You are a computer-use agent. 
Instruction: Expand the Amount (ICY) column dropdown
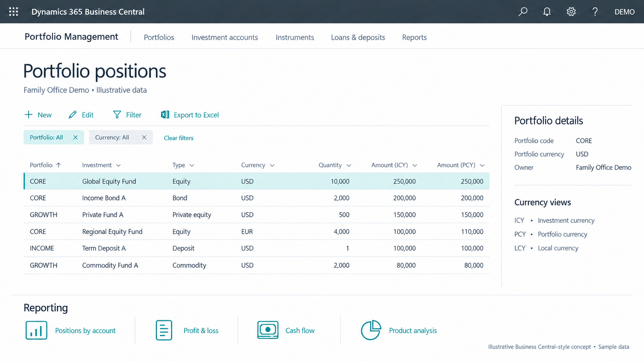(x=415, y=165)
